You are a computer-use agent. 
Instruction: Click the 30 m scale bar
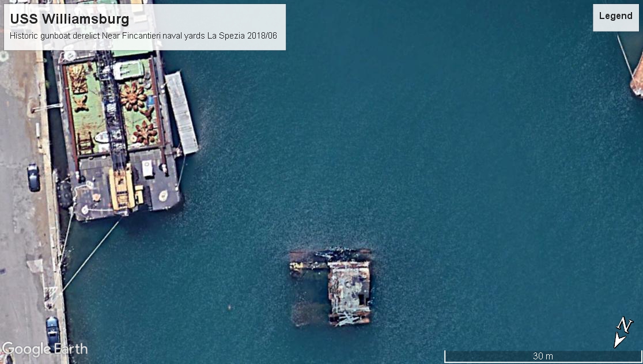click(542, 356)
